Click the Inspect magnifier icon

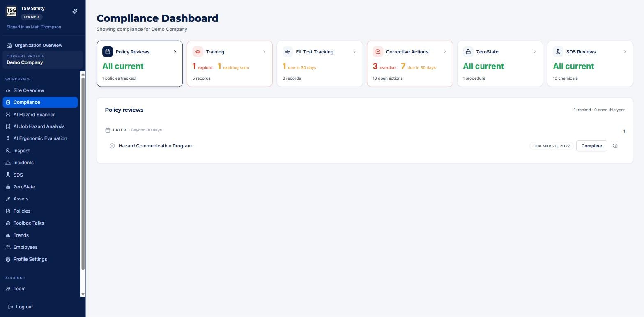point(8,151)
